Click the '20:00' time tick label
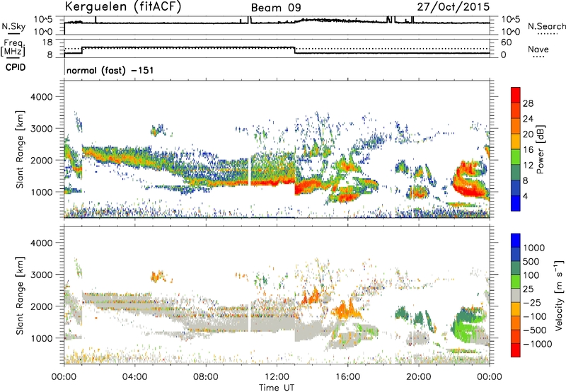The width and height of the screenshot is (566, 392). click(418, 377)
